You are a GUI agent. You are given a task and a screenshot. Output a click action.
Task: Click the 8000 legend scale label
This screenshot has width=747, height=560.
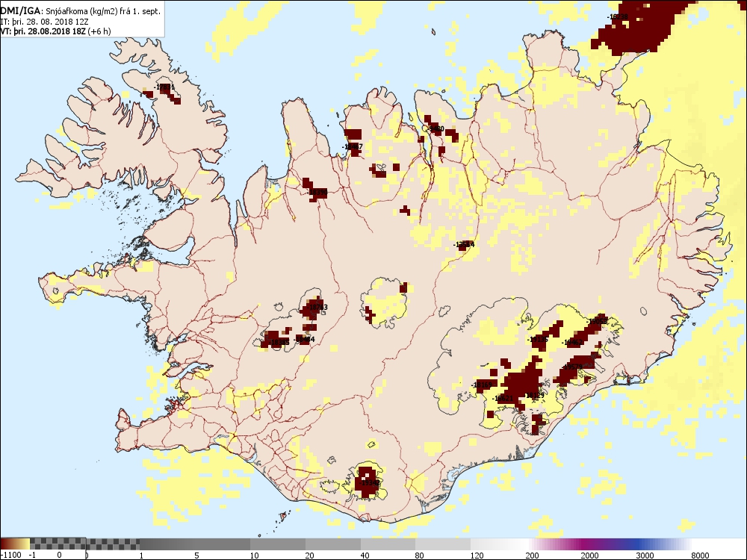coord(701,555)
